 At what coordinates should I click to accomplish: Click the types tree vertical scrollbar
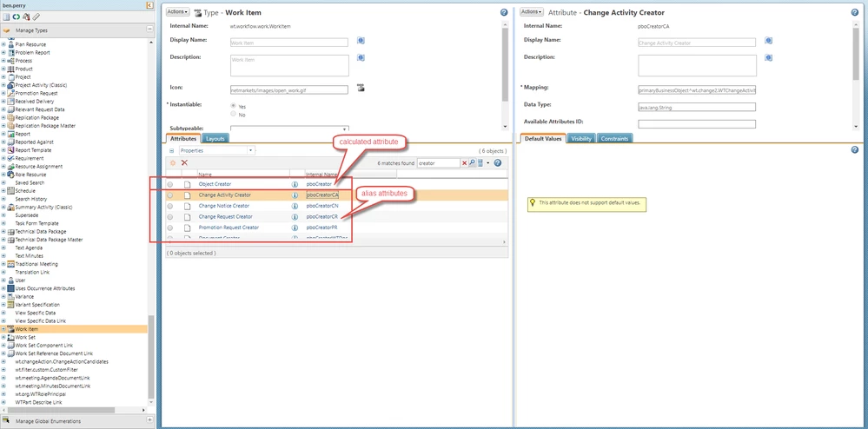(x=150, y=358)
